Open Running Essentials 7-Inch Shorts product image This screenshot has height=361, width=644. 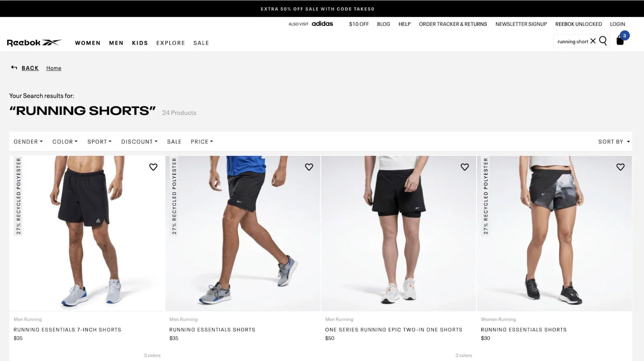coord(87,233)
